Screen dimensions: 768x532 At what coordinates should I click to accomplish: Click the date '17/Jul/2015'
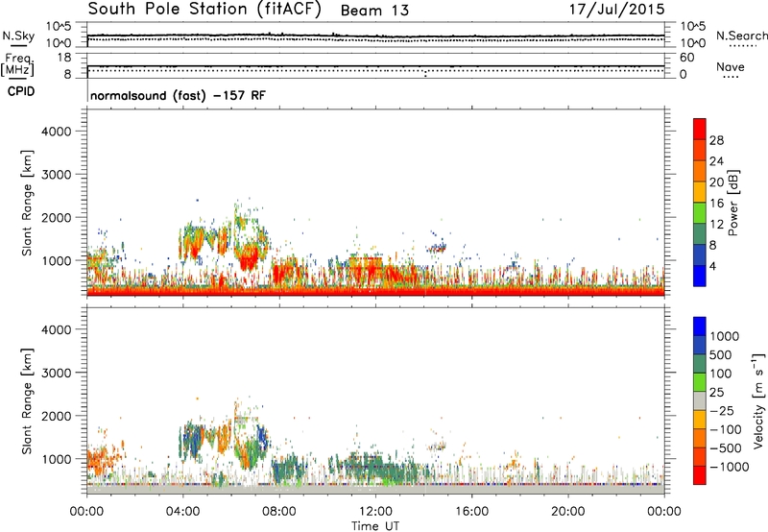(x=616, y=10)
